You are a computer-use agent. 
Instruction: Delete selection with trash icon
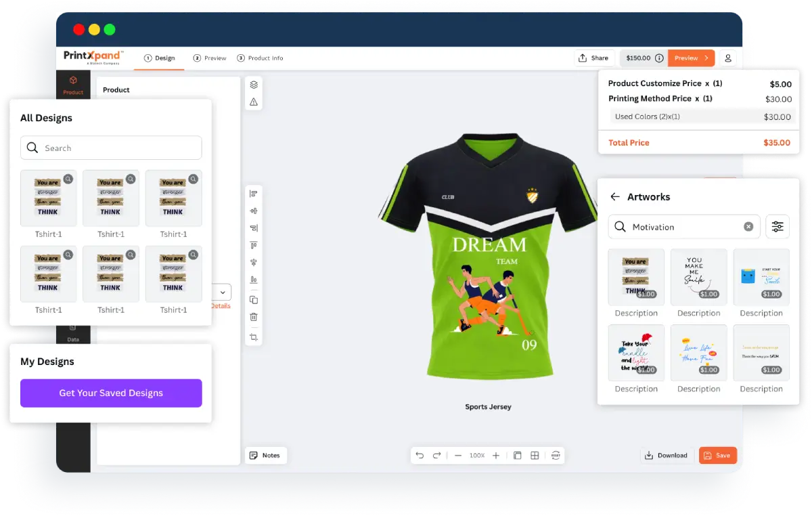pos(254,317)
